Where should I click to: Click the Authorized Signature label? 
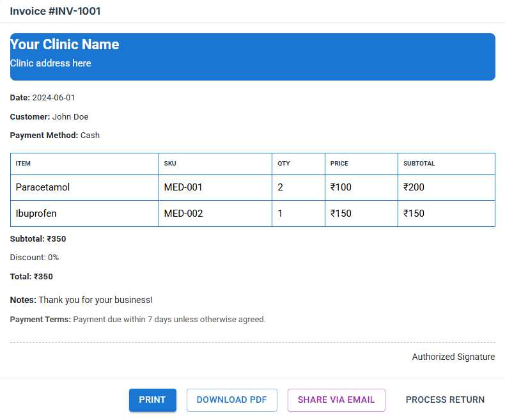453,357
